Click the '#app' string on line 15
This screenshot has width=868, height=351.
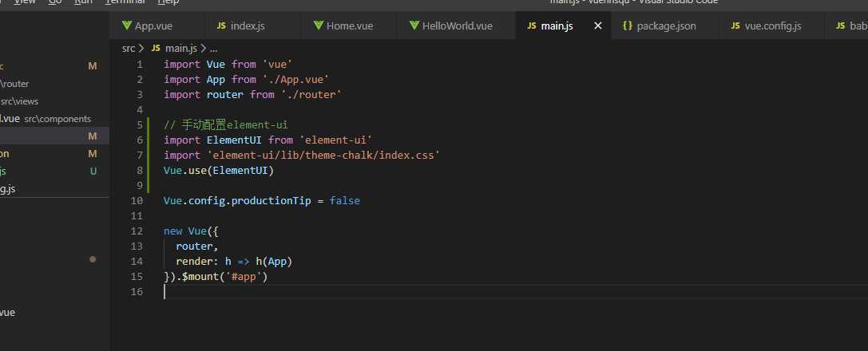pos(243,276)
